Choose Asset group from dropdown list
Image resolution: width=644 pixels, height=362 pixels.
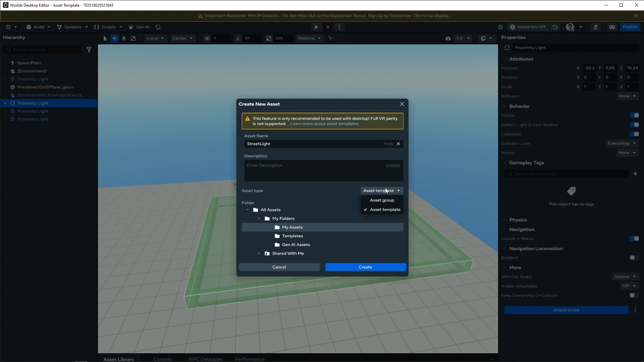point(382,200)
